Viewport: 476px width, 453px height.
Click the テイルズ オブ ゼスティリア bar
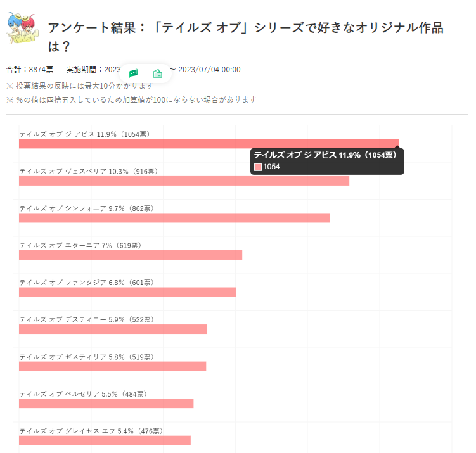[x=112, y=366]
